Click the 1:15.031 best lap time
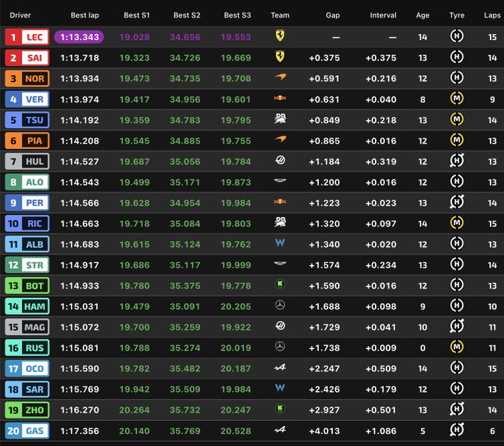The height and width of the screenshot is (446, 504). pyautogui.click(x=80, y=307)
